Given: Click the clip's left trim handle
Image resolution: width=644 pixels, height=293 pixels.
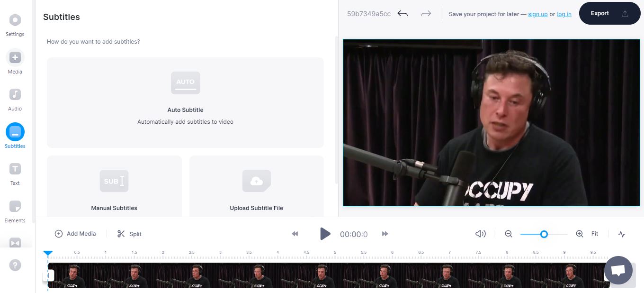Looking at the screenshot, I should [50, 275].
